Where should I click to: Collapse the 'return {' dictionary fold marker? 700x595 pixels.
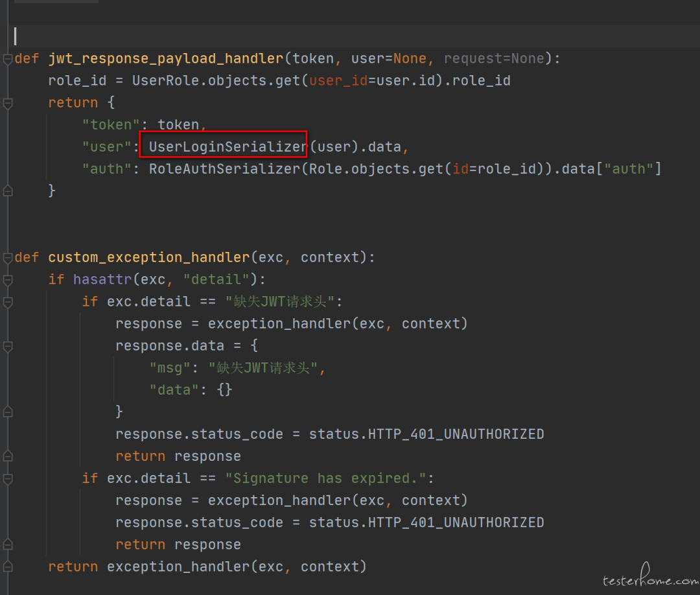[8, 103]
